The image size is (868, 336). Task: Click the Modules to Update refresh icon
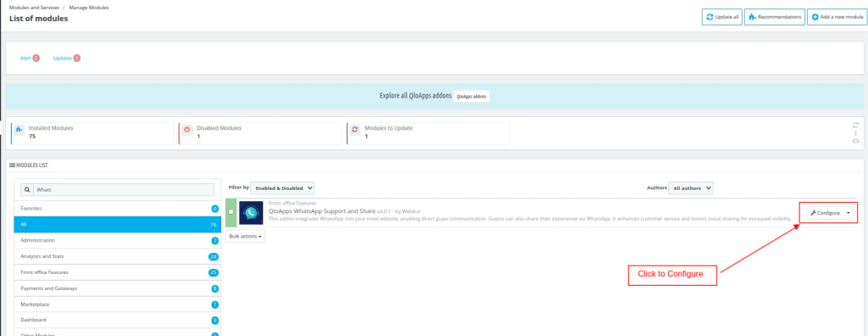point(355,129)
